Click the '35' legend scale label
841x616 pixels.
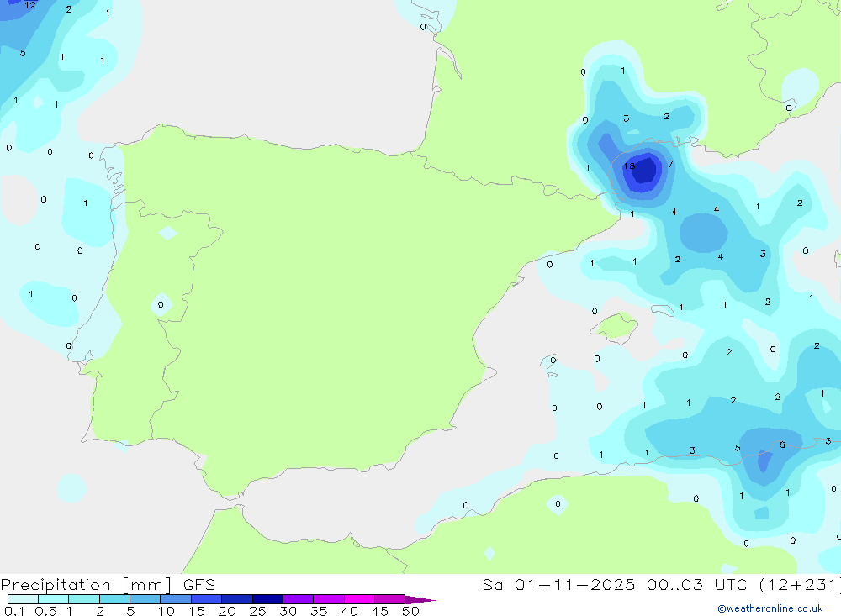pos(319,611)
